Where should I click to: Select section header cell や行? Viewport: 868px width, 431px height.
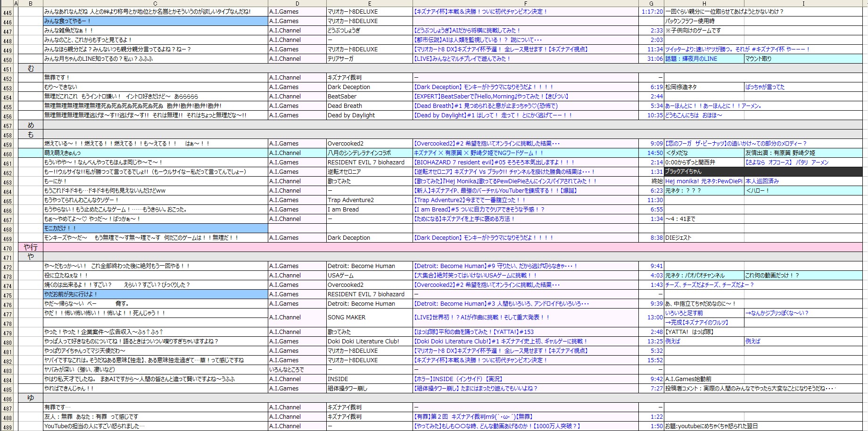(x=31, y=247)
